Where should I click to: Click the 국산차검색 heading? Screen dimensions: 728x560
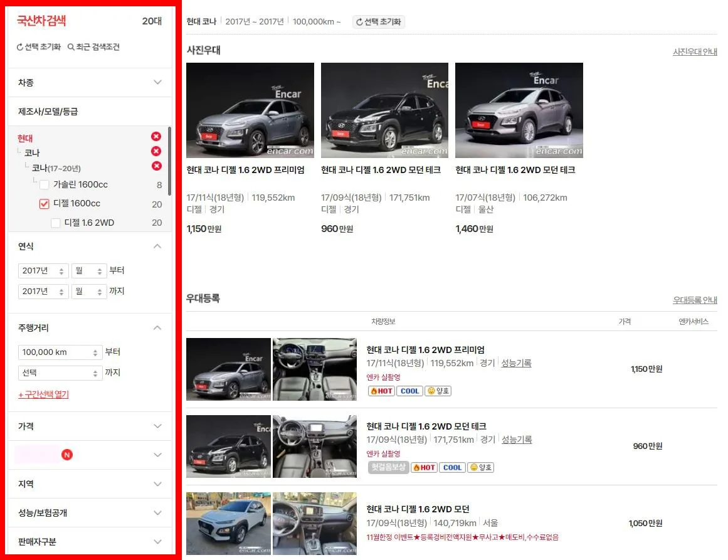click(41, 21)
